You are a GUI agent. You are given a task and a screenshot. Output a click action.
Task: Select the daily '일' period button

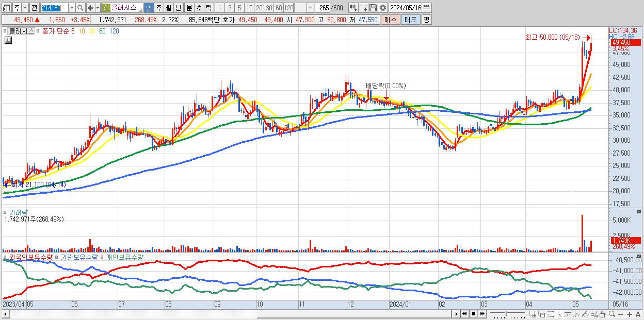coord(149,8)
